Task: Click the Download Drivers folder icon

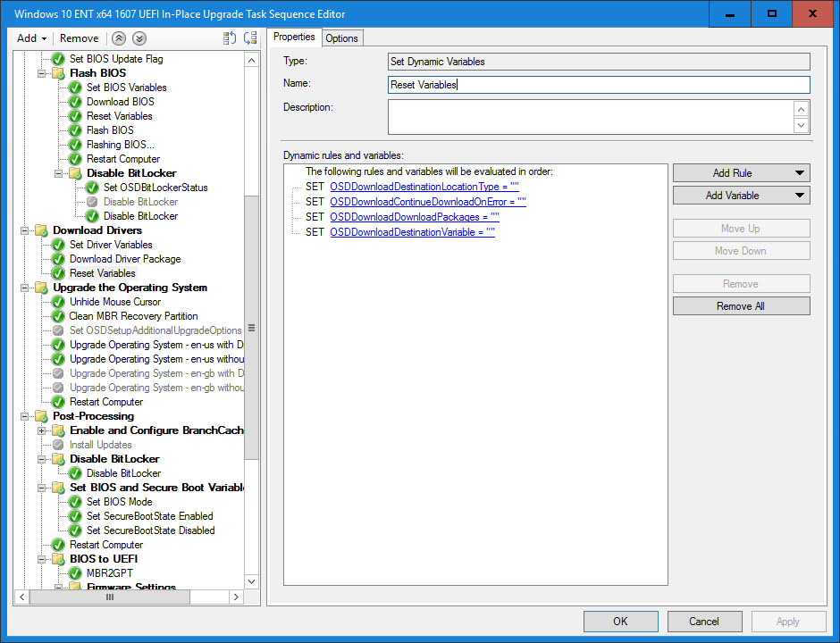Action: 41,230
